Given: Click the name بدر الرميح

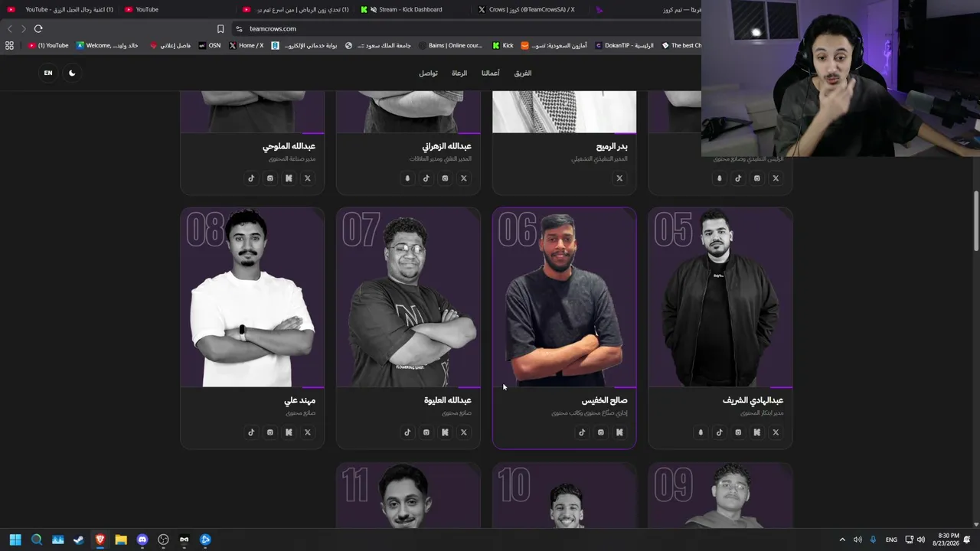Looking at the screenshot, I should [611, 146].
